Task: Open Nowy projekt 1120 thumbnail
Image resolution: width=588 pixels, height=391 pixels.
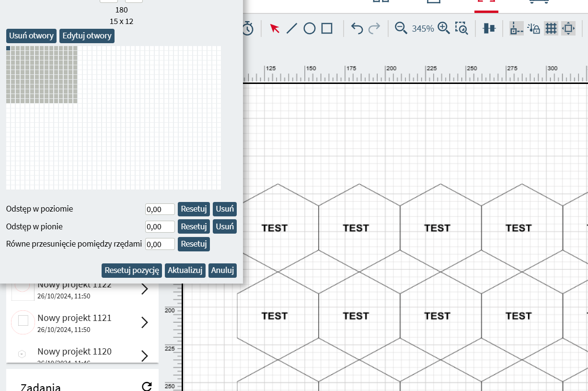Action: (x=22, y=354)
